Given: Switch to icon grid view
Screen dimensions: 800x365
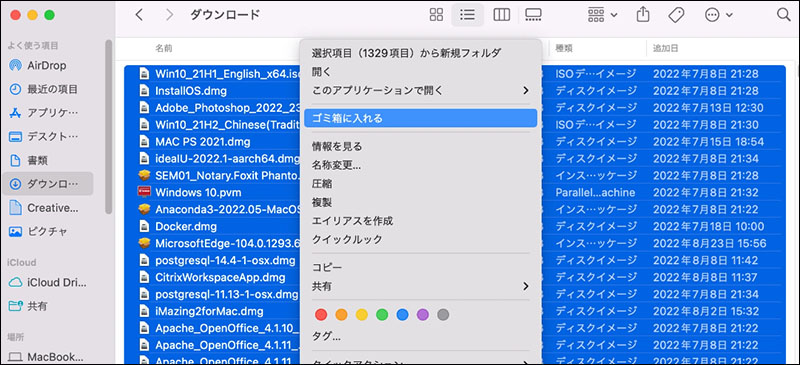Looking at the screenshot, I should [x=436, y=15].
